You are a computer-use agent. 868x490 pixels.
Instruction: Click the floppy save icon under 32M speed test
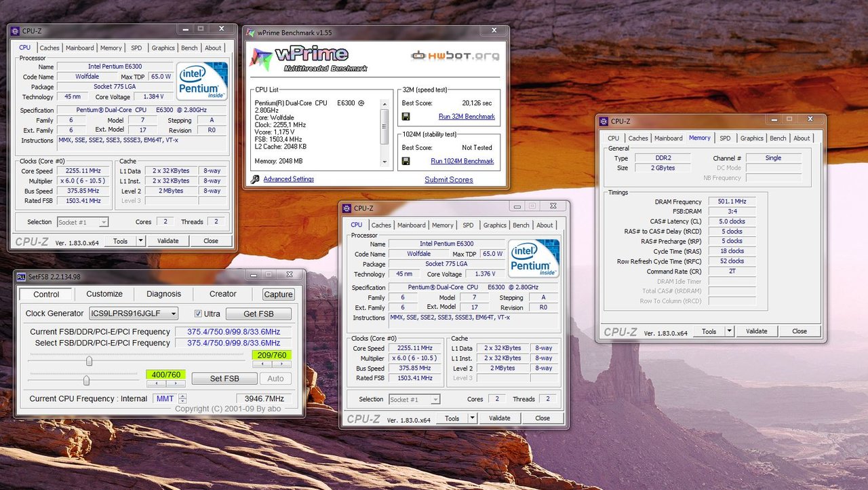(x=406, y=117)
